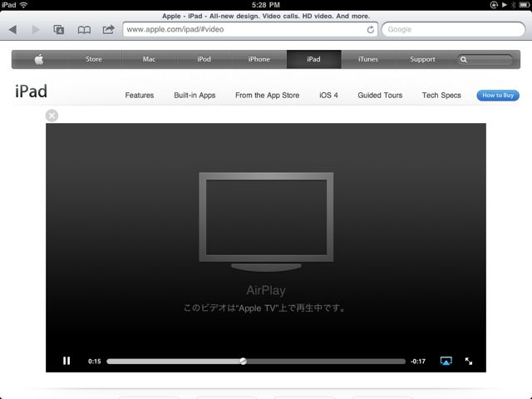
Task: Tap the 5:28 PM clock in status bar
Action: 266,5
